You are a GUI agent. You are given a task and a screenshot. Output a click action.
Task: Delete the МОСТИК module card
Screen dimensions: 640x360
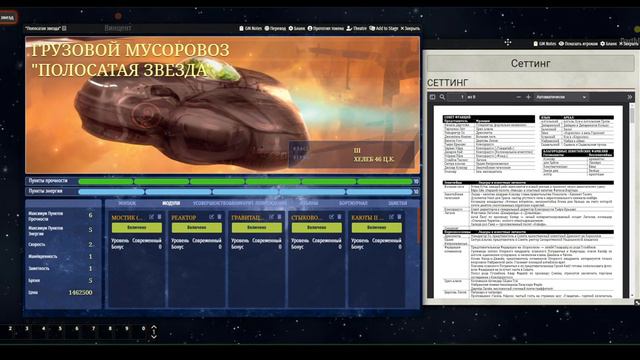159,217
